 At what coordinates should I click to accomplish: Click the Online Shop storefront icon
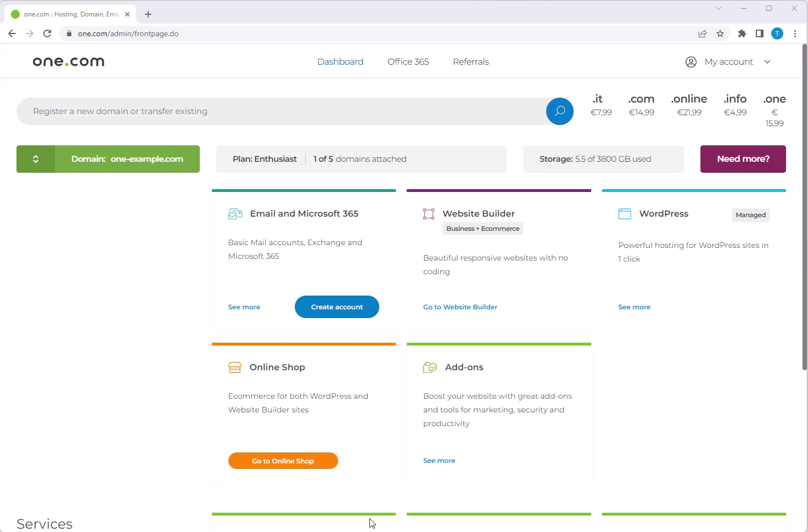235,367
